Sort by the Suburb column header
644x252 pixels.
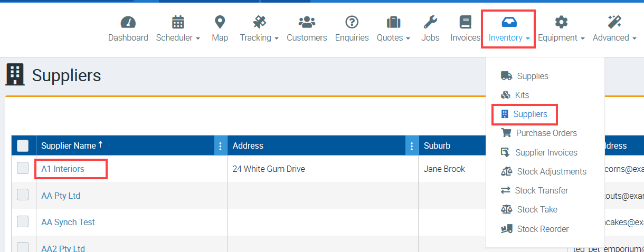click(437, 146)
